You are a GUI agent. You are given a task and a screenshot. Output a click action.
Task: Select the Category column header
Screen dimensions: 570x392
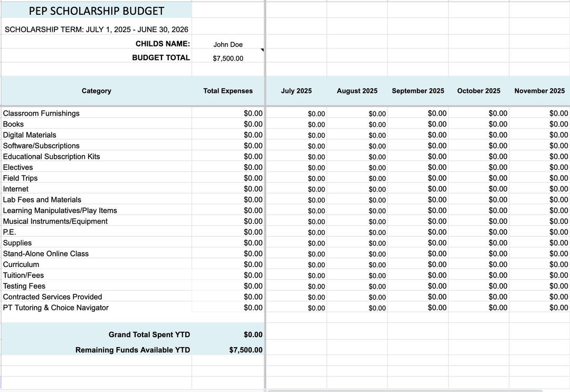click(x=96, y=91)
